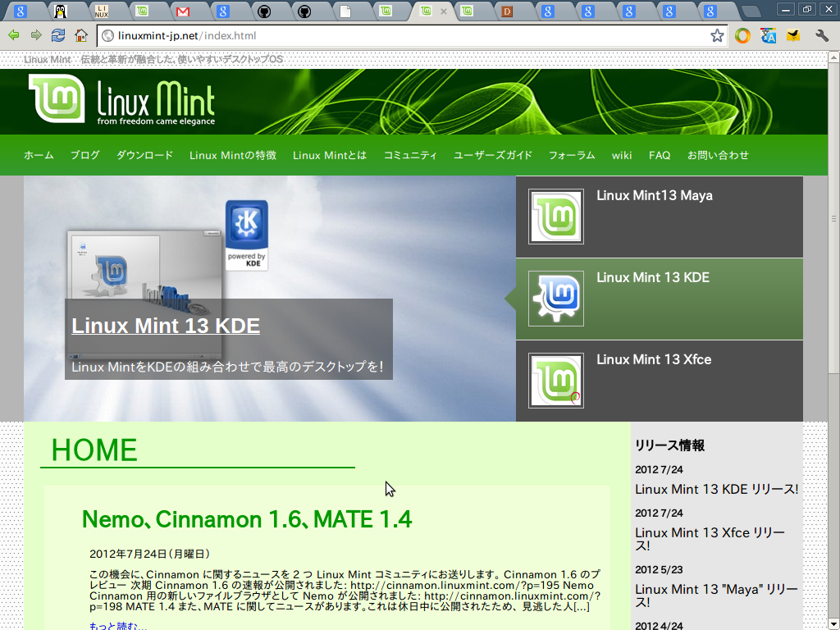The width and height of the screenshot is (840, 630).
Task: Bookmark this page with the star icon
Action: [x=717, y=35]
